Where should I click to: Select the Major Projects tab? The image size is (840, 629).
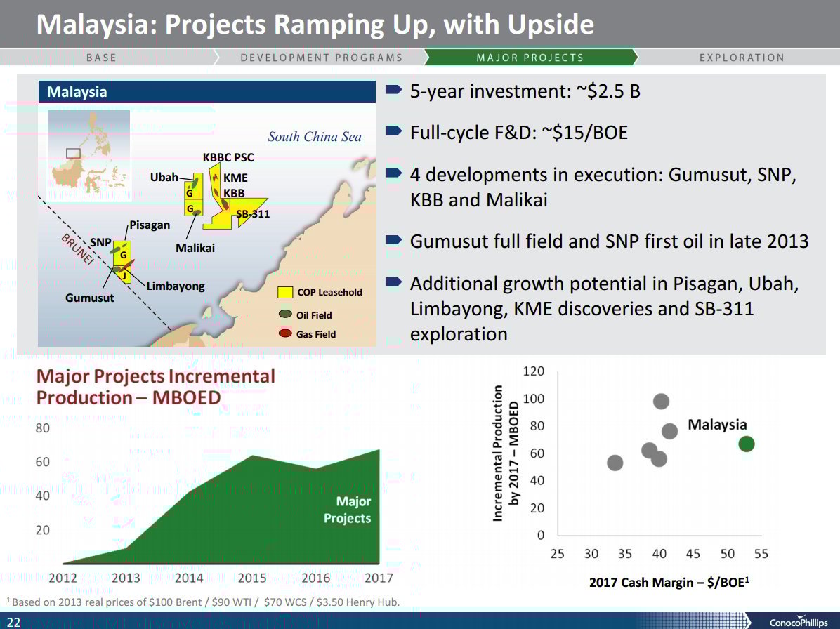pyautogui.click(x=530, y=58)
